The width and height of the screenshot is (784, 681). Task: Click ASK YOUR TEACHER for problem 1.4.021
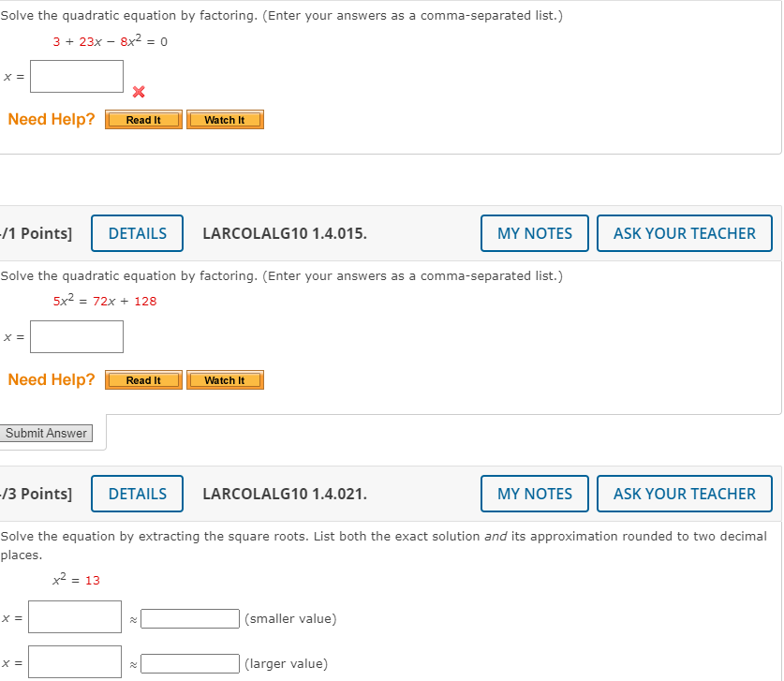685,494
